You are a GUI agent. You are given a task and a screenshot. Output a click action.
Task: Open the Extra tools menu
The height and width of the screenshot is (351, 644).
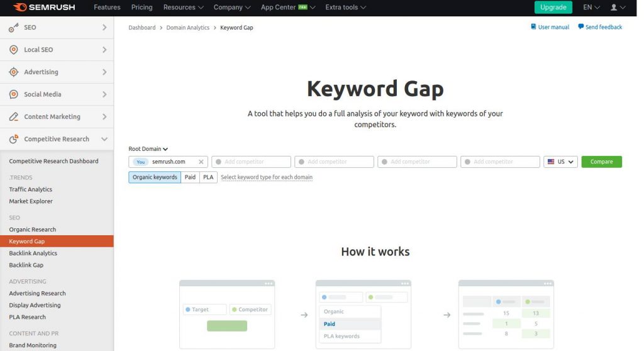[345, 8]
